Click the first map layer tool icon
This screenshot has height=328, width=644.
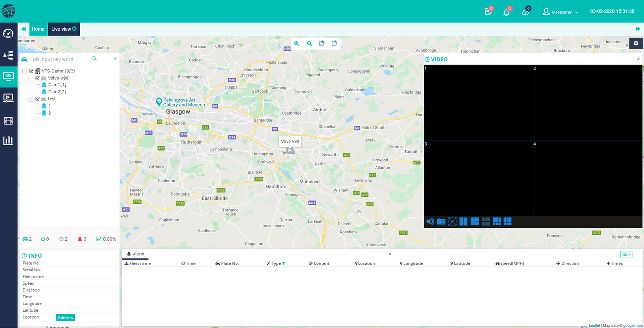pos(322,43)
